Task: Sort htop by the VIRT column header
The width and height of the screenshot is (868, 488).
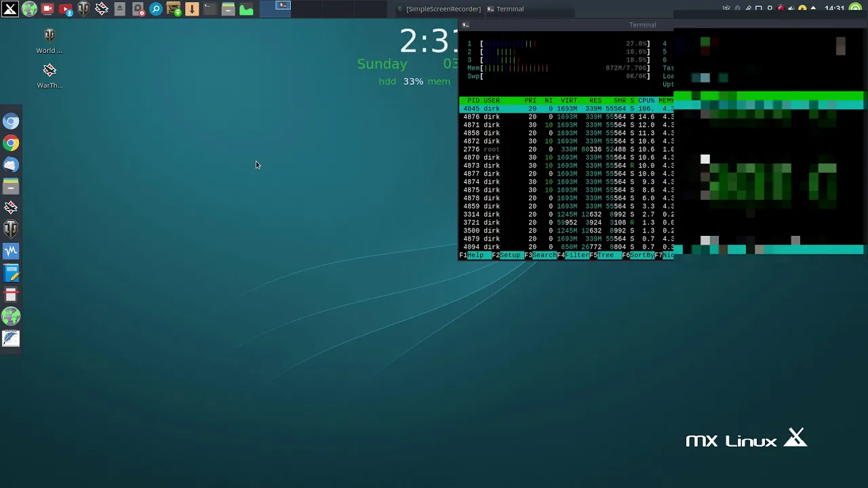Action: (x=568, y=100)
